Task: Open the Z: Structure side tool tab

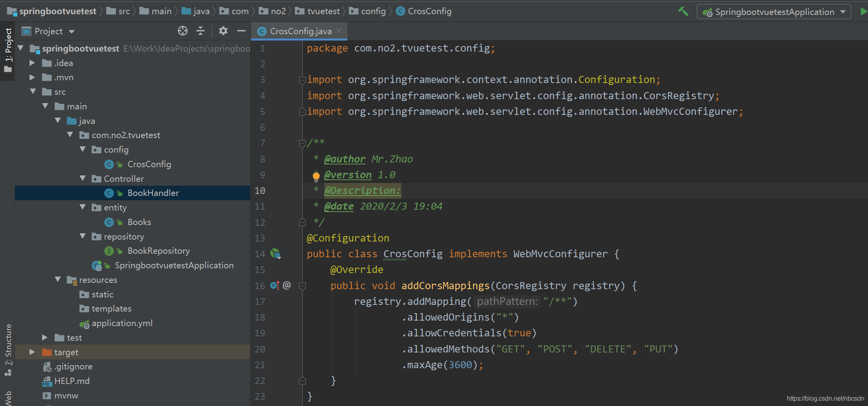Action: coord(7,350)
